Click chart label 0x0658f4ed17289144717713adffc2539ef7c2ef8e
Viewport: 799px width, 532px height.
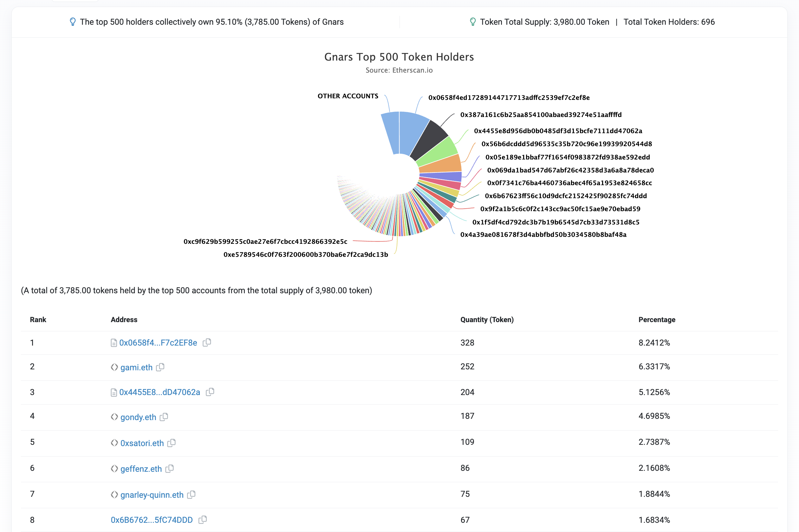[x=509, y=98]
